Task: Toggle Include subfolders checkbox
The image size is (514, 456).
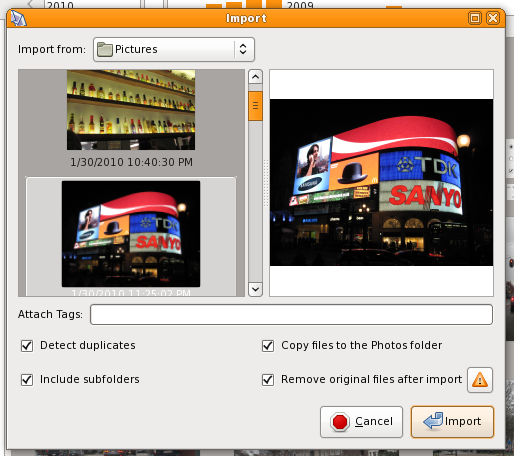Action: (x=27, y=380)
